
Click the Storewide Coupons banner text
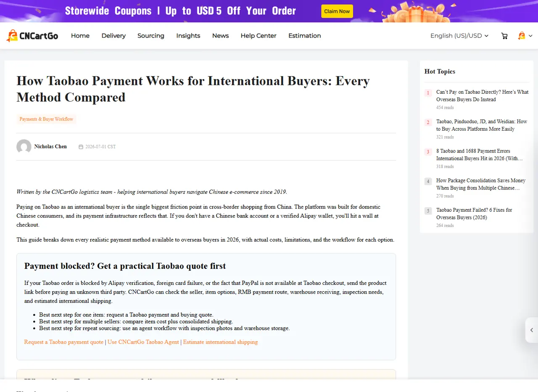pos(180,11)
